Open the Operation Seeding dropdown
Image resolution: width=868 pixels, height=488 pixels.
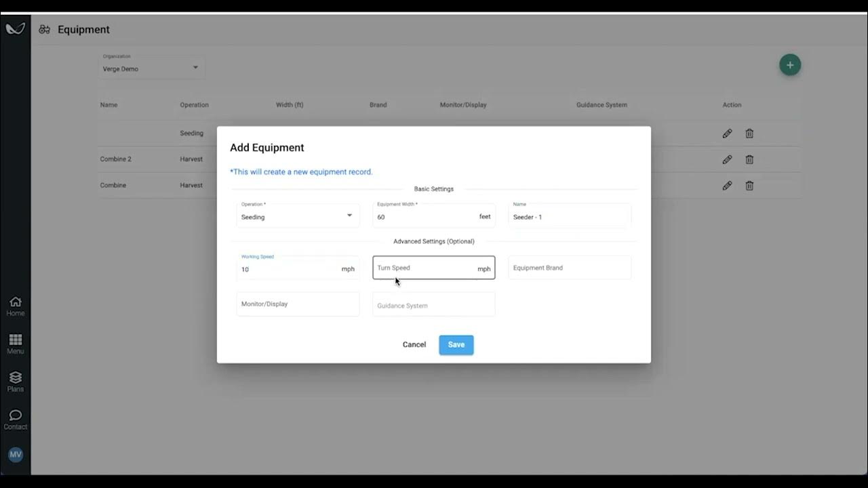pyautogui.click(x=298, y=215)
